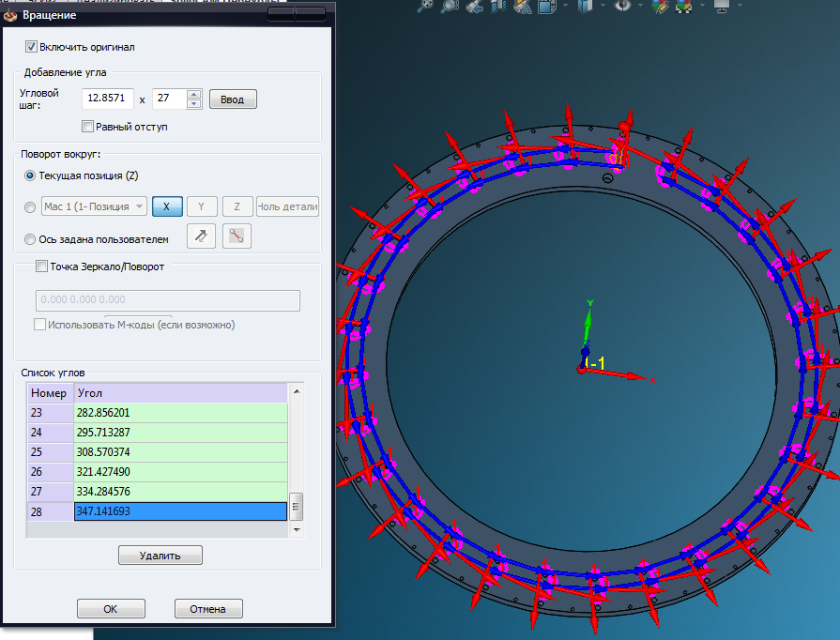Select 'Ось задана пользователем' radio button

point(31,238)
